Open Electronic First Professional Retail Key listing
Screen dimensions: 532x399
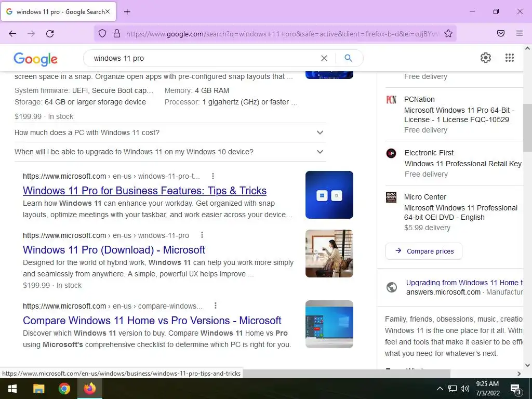463,164
